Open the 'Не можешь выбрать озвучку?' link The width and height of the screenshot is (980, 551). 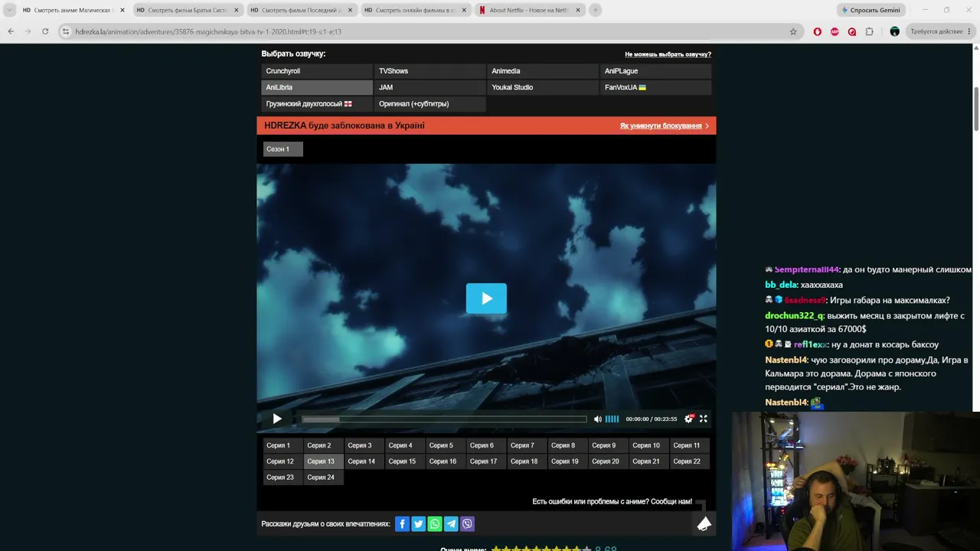coord(668,54)
